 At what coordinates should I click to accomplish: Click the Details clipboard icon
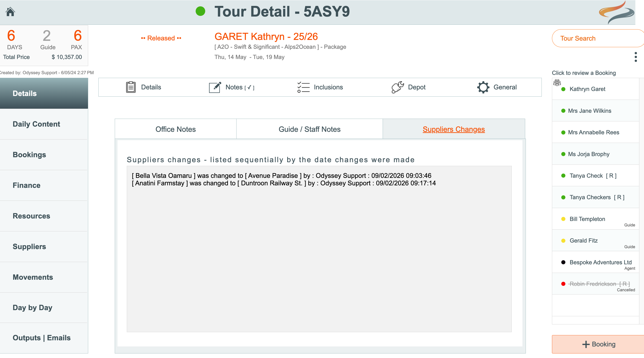coord(130,87)
